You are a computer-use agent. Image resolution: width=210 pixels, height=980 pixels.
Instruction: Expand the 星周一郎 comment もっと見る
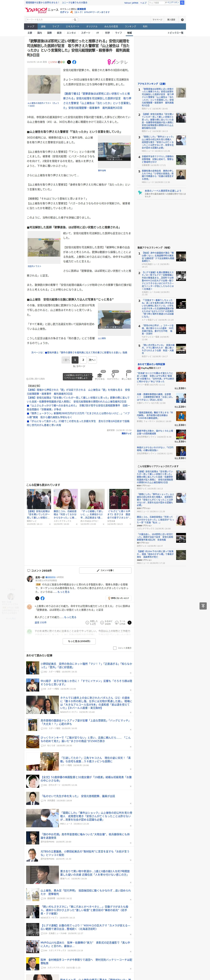pos(64,592)
